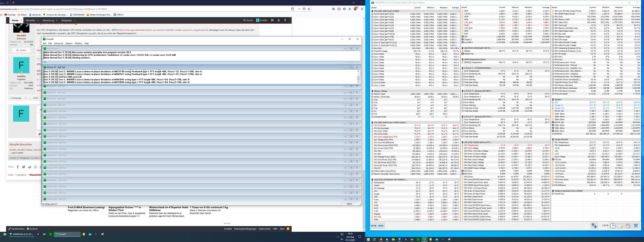Switch to Prime95 taskbar button
Image resolution: width=644 pixels, height=242 pixels.
tap(68, 234)
